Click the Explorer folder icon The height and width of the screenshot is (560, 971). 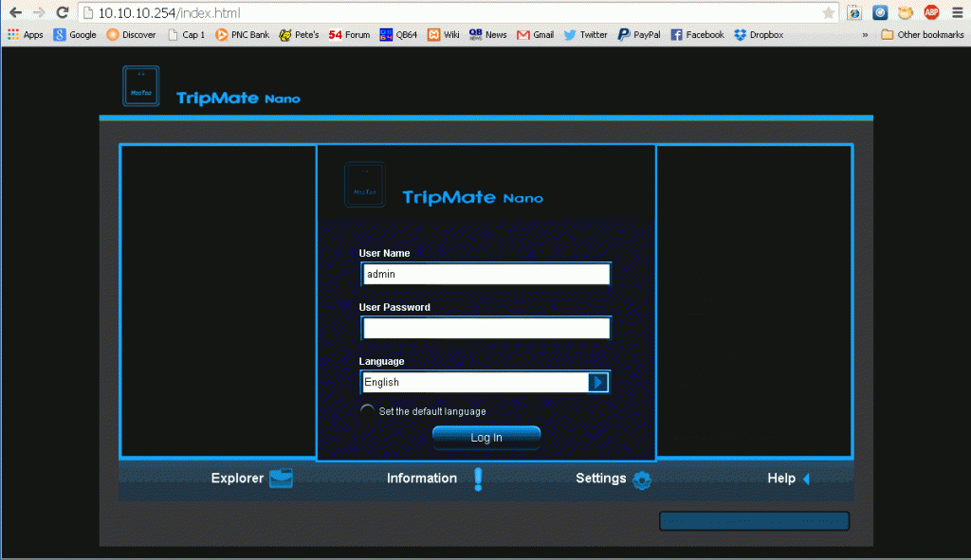[281, 478]
